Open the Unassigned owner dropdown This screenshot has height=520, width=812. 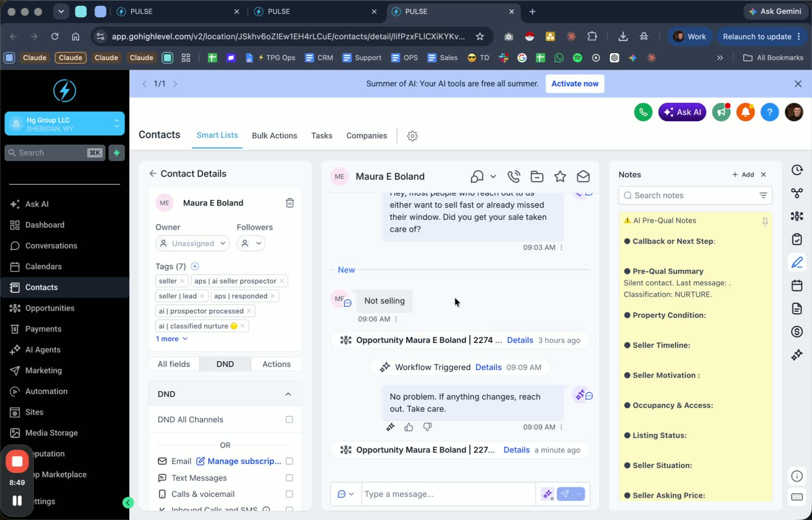192,243
